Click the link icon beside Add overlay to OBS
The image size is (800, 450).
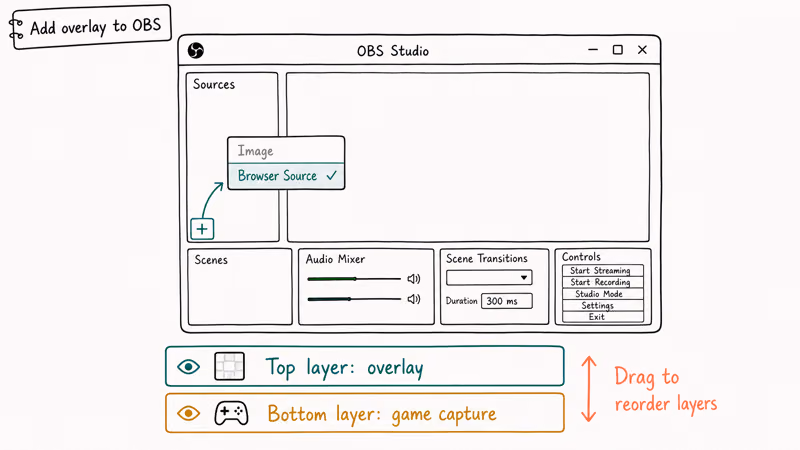pos(16,29)
